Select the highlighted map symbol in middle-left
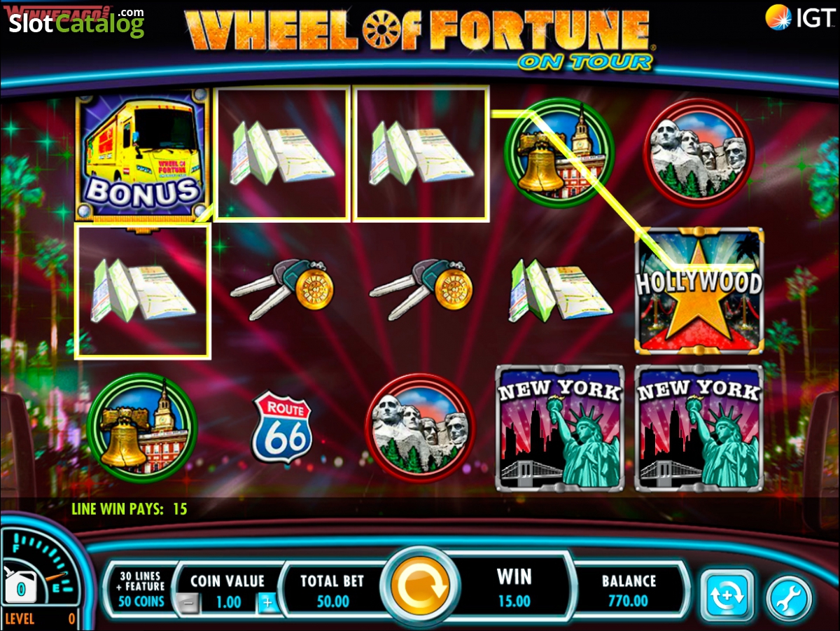This screenshot has width=840, height=631. click(x=143, y=291)
